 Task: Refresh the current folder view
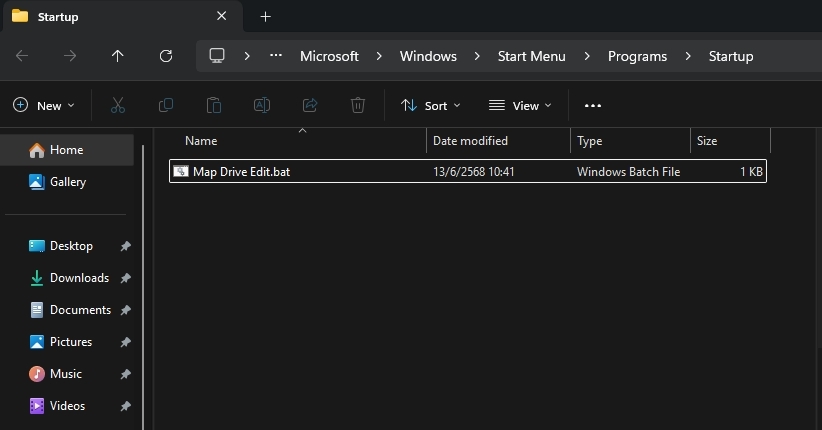point(166,56)
